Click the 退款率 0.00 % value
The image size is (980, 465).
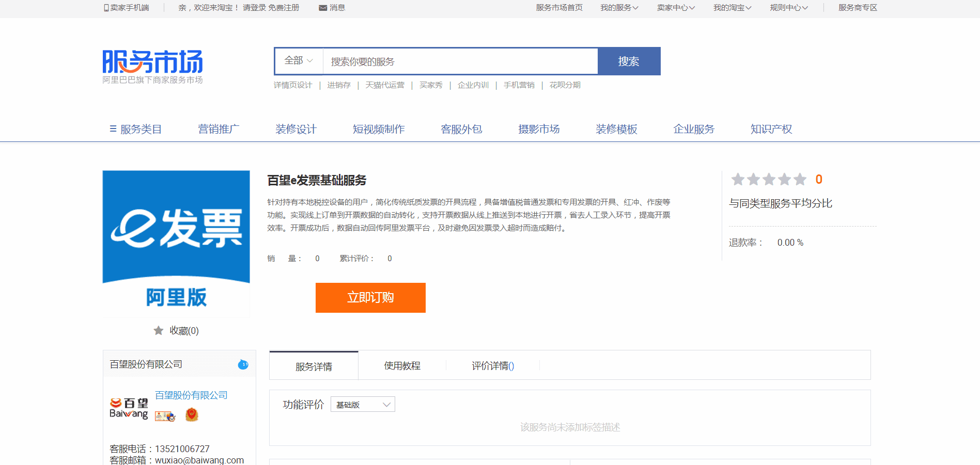pyautogui.click(x=790, y=243)
